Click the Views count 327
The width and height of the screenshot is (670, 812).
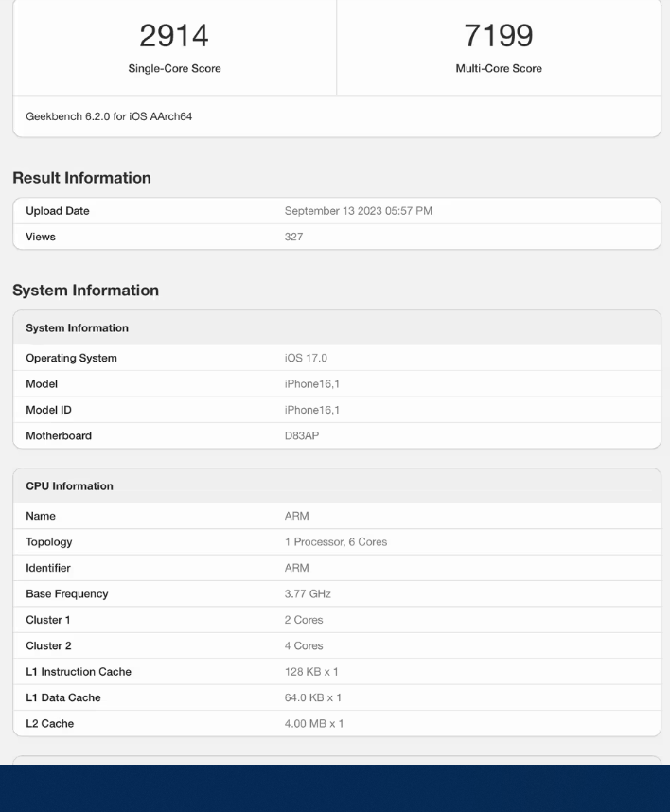point(293,237)
